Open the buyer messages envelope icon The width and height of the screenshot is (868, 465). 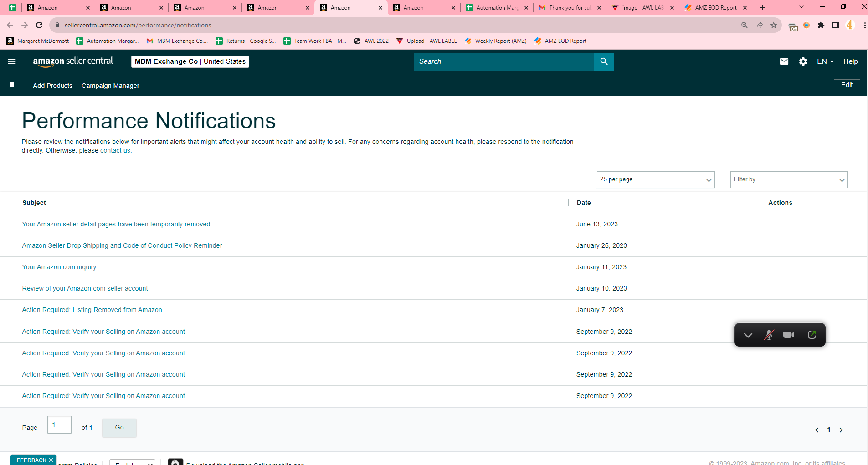pyautogui.click(x=784, y=61)
